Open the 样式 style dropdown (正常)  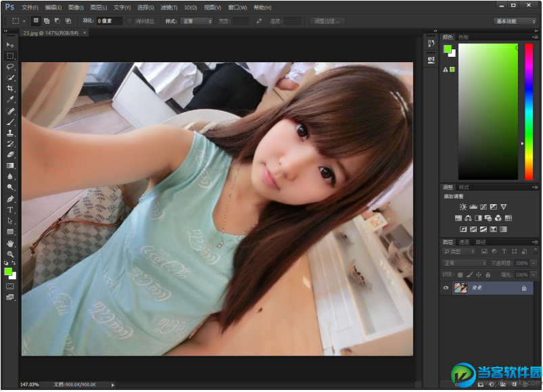pyautogui.click(x=196, y=21)
